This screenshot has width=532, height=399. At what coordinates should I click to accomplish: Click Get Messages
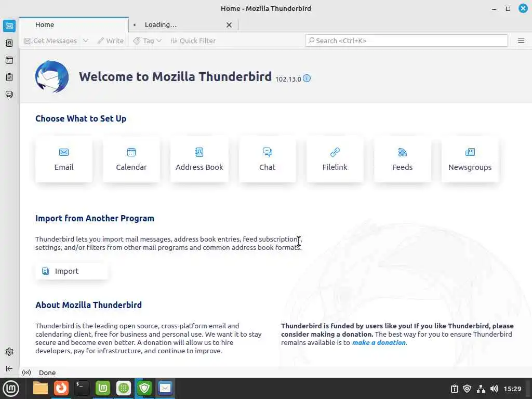50,41
